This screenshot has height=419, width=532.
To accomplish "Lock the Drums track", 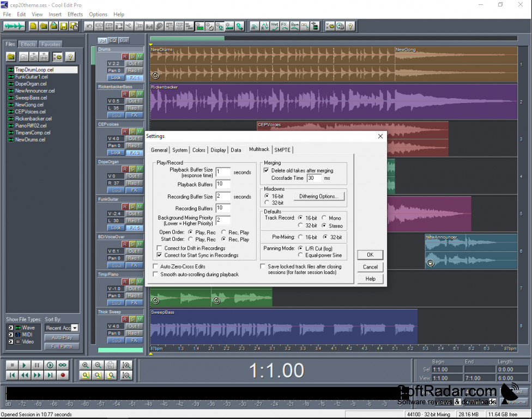I will pos(116,78).
